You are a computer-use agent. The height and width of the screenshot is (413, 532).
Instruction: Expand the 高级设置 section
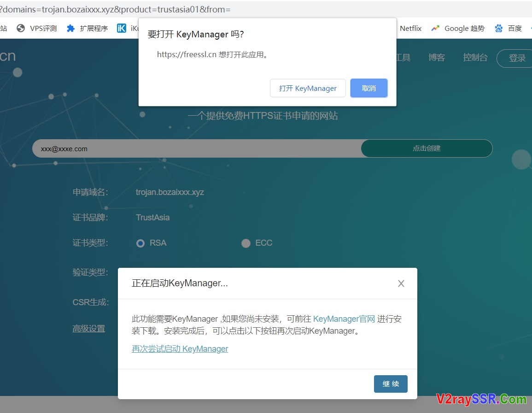89,328
